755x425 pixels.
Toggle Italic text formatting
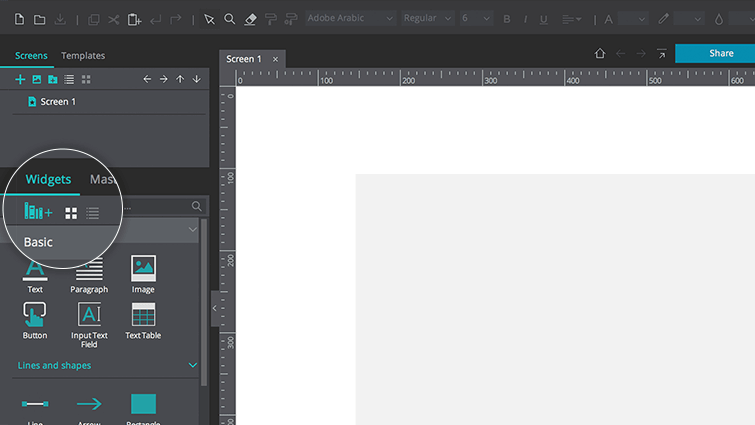[x=525, y=19]
